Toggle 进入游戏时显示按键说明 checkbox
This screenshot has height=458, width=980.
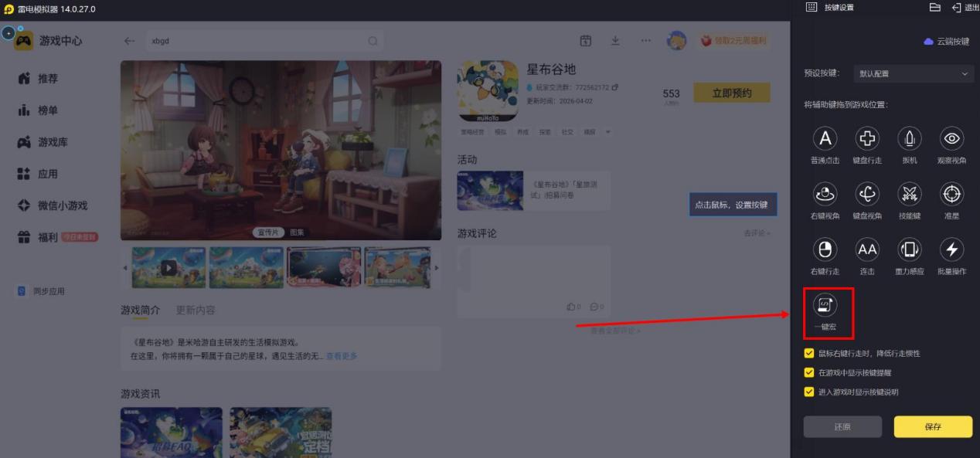pos(809,392)
